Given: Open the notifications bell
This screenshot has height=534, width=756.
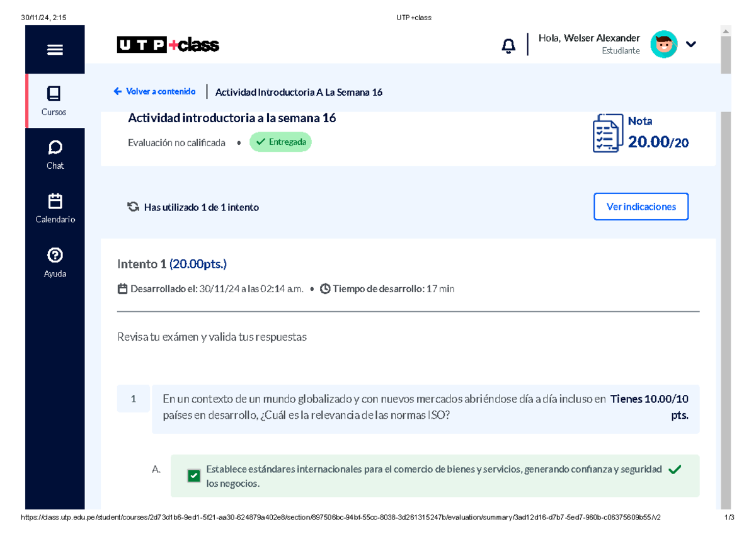Looking at the screenshot, I should [508, 45].
